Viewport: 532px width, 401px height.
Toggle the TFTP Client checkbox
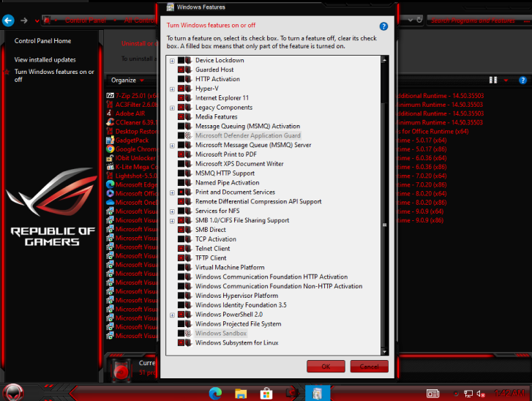[x=181, y=258]
